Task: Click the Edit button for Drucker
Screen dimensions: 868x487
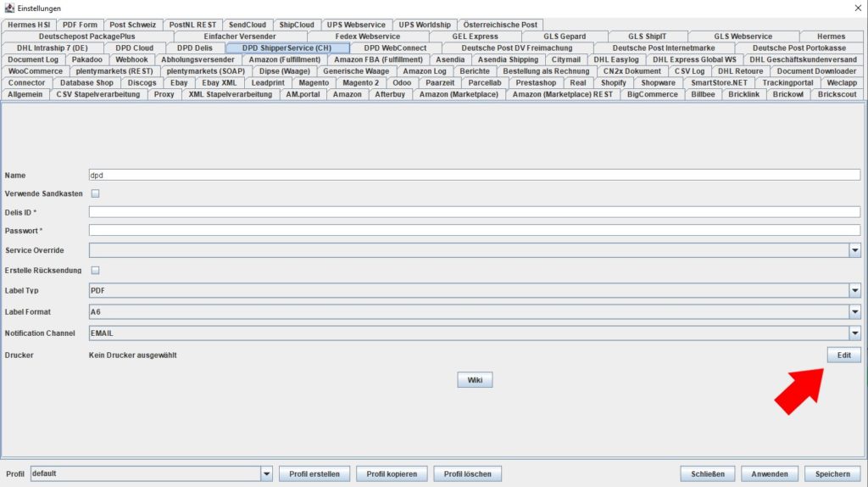Action: pos(843,355)
